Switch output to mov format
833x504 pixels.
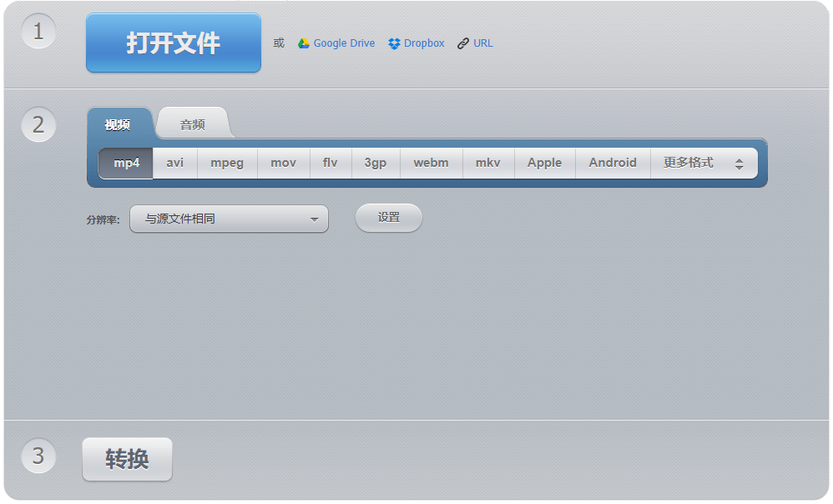[283, 163]
